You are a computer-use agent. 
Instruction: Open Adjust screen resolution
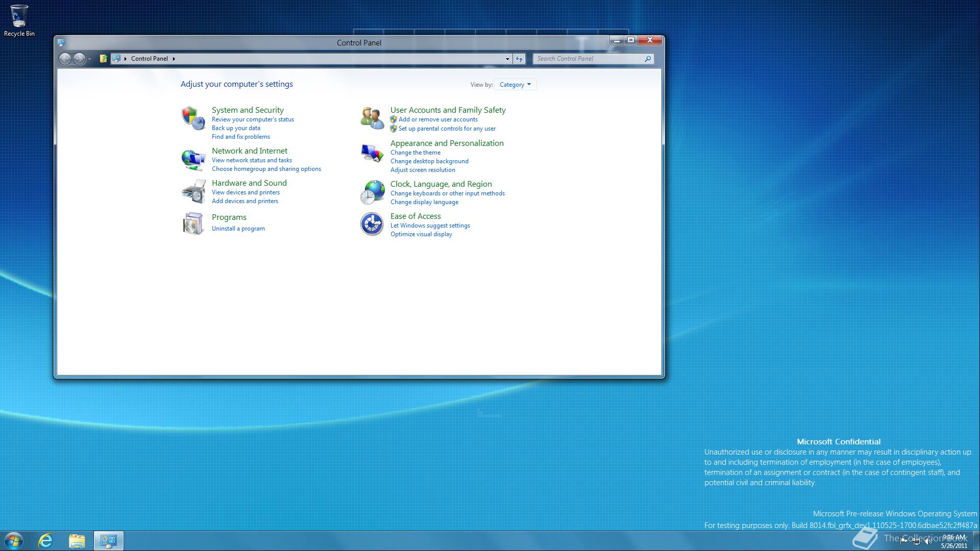coord(423,170)
